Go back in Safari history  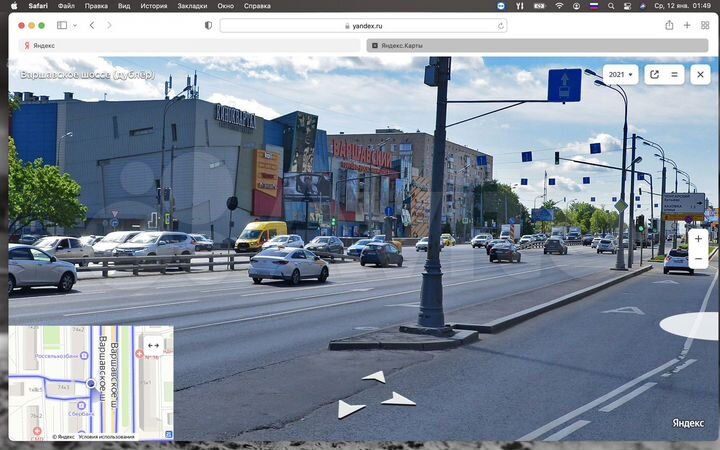[92, 25]
